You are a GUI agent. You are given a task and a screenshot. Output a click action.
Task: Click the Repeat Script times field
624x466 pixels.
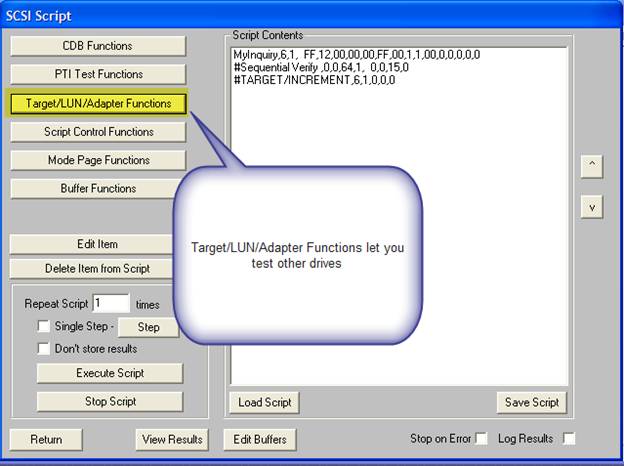point(111,304)
